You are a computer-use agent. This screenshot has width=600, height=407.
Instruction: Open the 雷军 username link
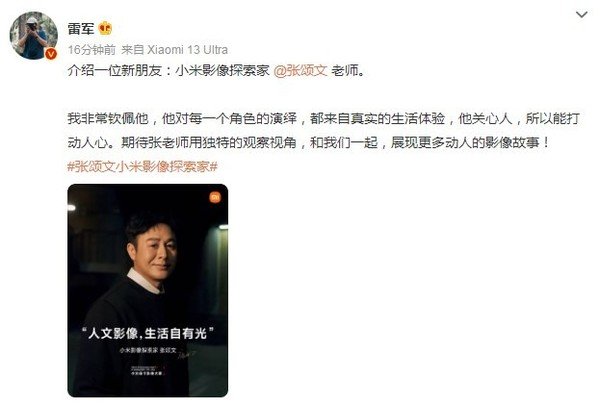81,29
